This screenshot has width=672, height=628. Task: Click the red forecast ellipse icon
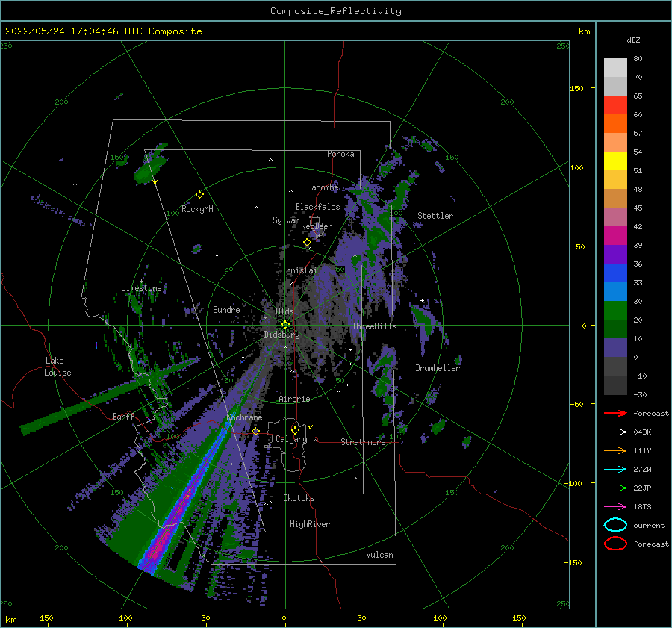coord(615,544)
